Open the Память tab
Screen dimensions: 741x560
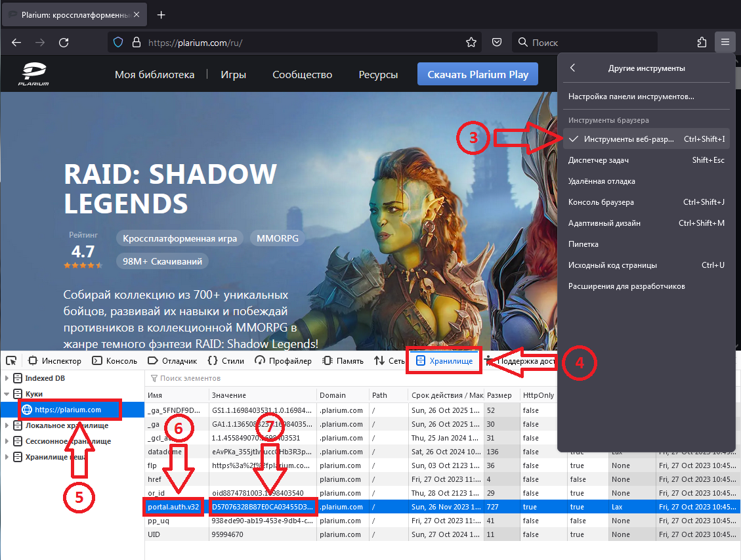[343, 360]
